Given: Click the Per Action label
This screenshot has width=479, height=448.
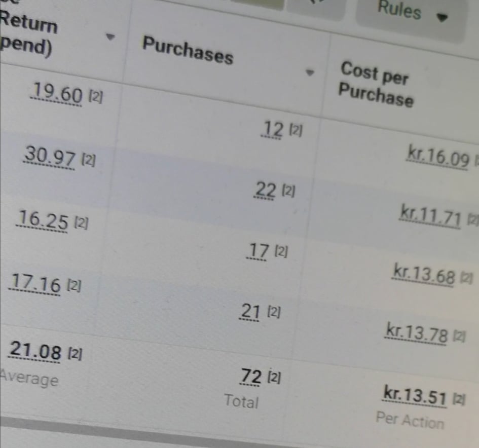Looking at the screenshot, I should point(410,421).
